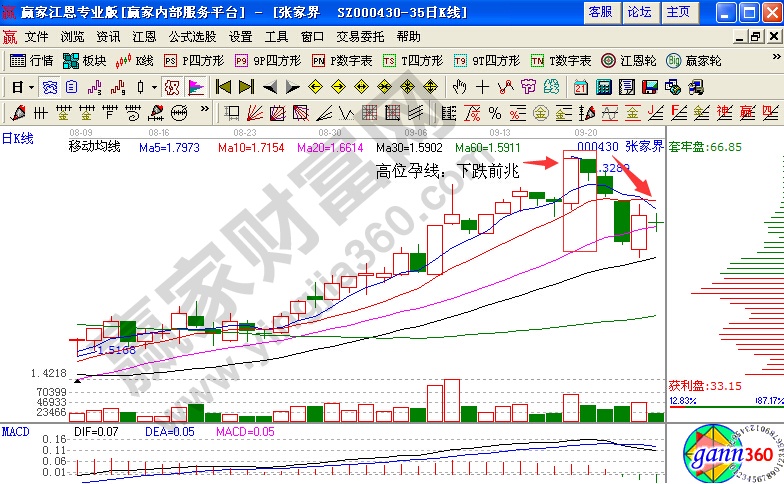
Task: Select the crosshair cursor tool
Action: pyautogui.click(x=482, y=88)
